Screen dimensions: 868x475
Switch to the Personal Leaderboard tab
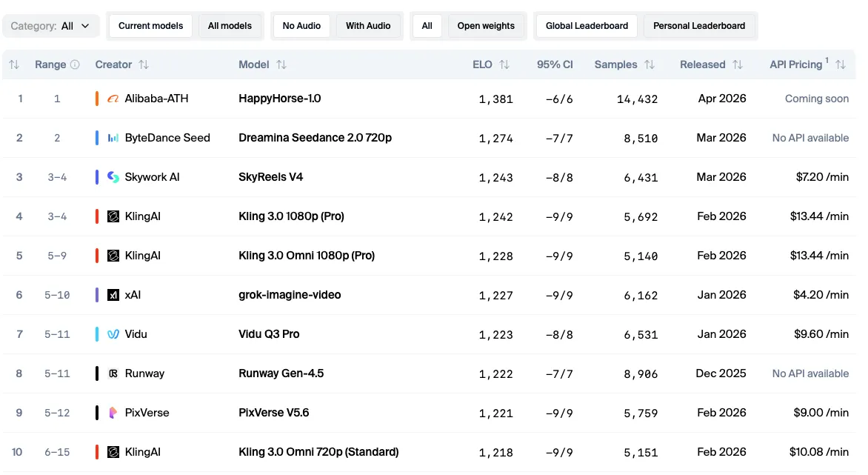point(699,26)
